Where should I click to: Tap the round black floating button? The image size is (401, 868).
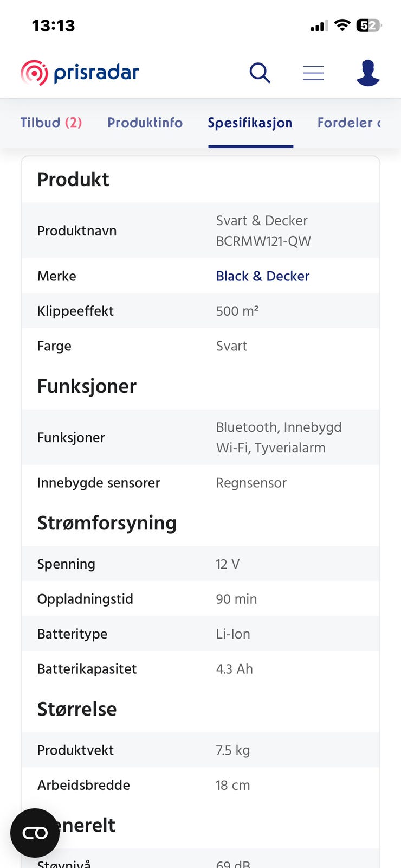[x=35, y=833]
